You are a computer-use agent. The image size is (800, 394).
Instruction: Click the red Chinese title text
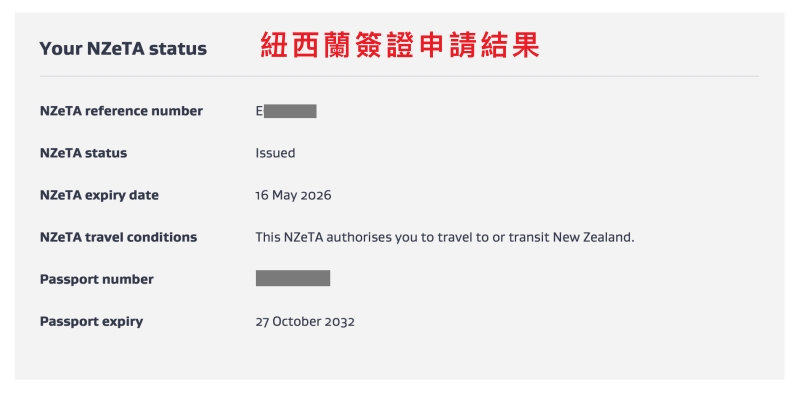(400, 45)
